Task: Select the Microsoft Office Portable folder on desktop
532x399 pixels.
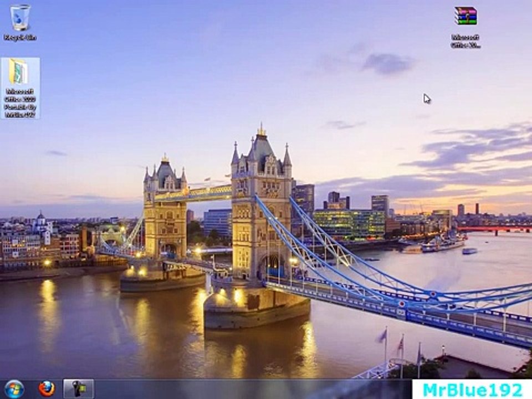Action: (x=21, y=88)
